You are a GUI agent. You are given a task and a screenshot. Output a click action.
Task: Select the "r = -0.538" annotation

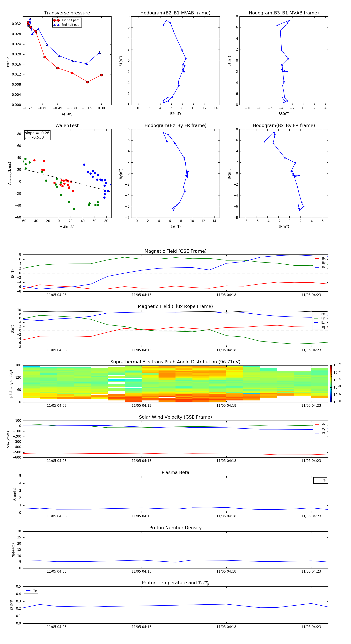35,137
